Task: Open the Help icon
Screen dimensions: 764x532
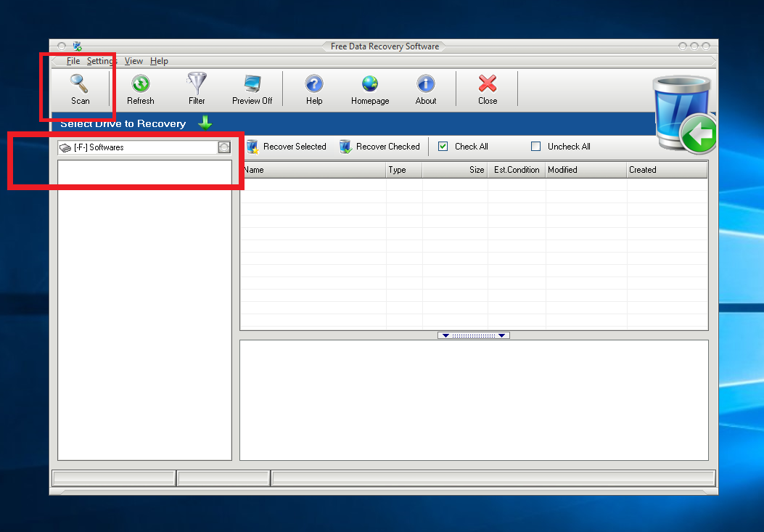Action: pos(313,89)
